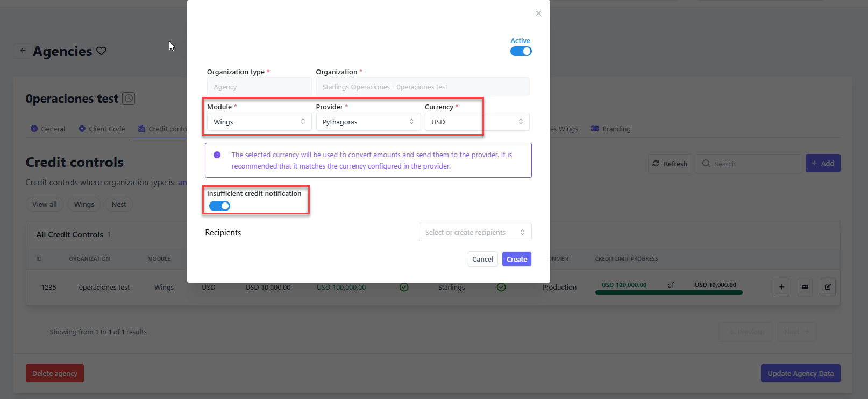
Task: Toggle the Active switch off
Action: click(x=521, y=51)
